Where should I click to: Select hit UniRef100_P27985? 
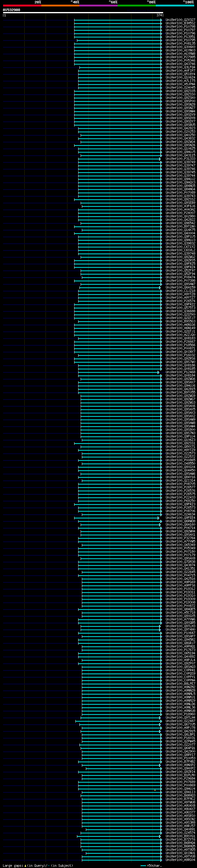click(180, 57)
